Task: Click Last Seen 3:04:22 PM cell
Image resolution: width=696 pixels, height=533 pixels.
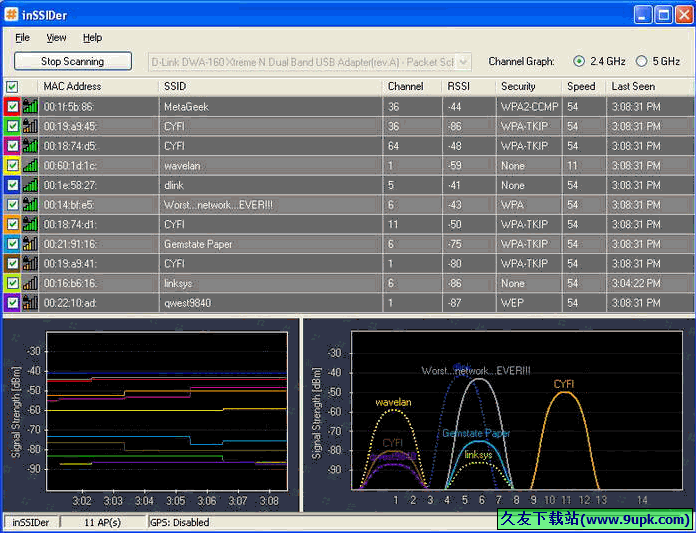Action: (649, 283)
